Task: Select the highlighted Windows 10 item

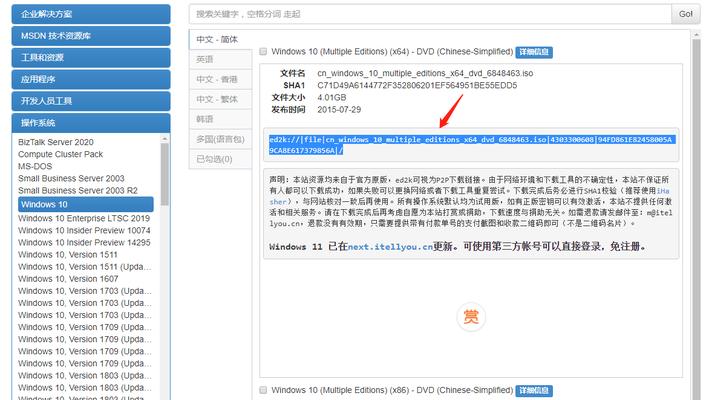Action: pyautogui.click(x=85, y=204)
